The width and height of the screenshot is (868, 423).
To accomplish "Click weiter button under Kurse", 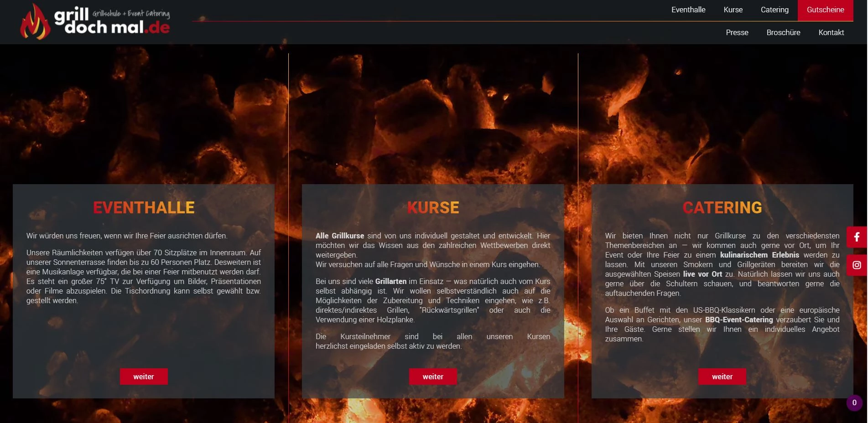I will (x=432, y=377).
